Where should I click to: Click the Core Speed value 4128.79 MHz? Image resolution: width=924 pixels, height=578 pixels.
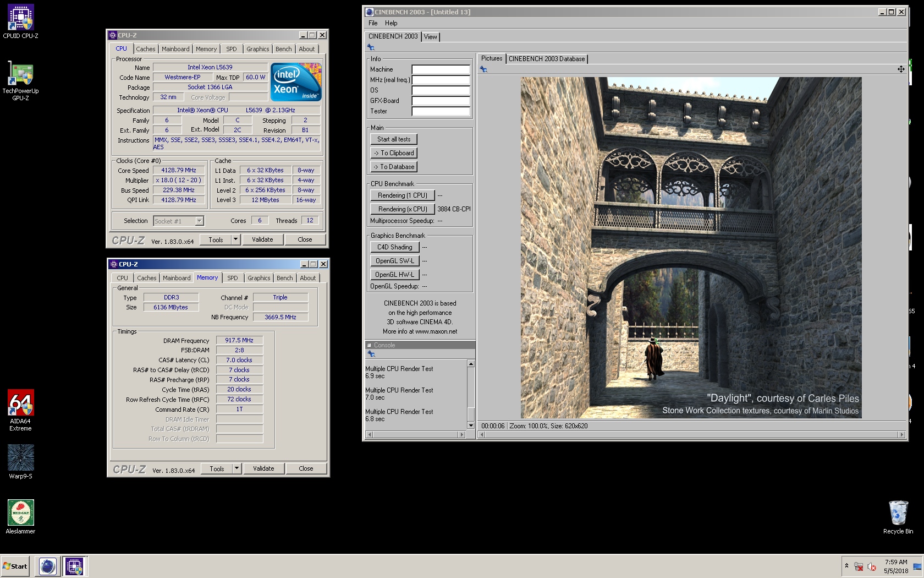coord(179,171)
